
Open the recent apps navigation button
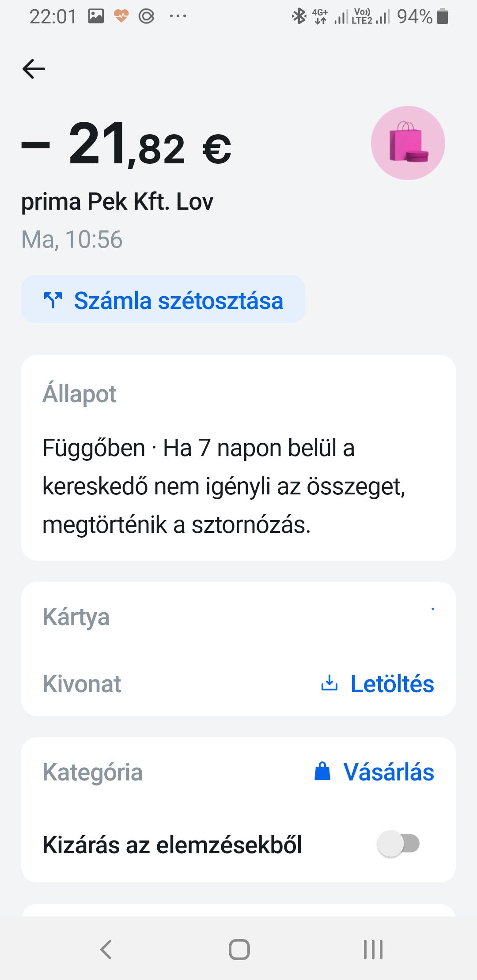(x=373, y=949)
